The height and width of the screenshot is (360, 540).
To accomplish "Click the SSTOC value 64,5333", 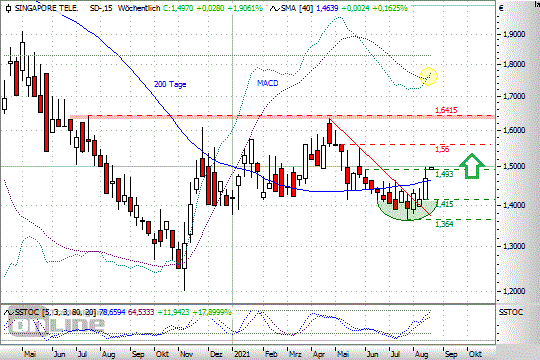I will (141, 312).
